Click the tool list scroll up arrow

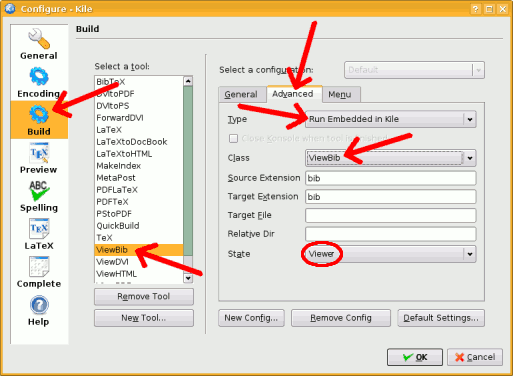click(188, 81)
